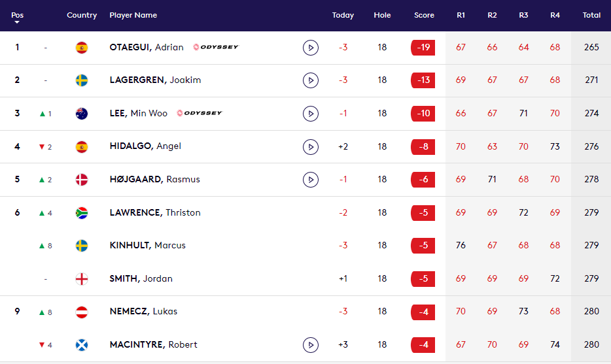This screenshot has height=364, width=611.
Task: Click play icon for Min Woo Lee
Action: tap(311, 114)
